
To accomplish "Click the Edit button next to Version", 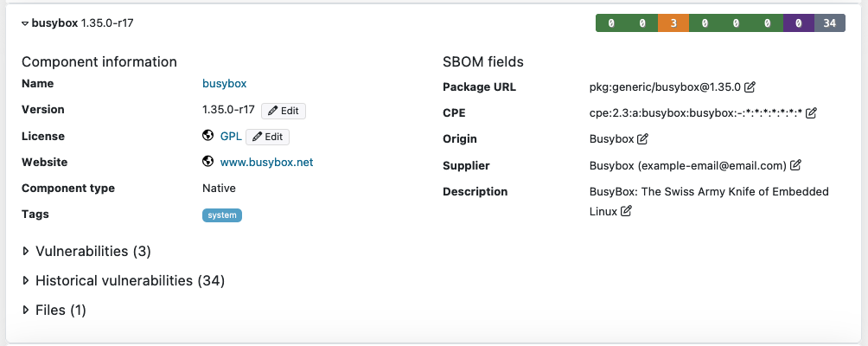I will coord(284,111).
